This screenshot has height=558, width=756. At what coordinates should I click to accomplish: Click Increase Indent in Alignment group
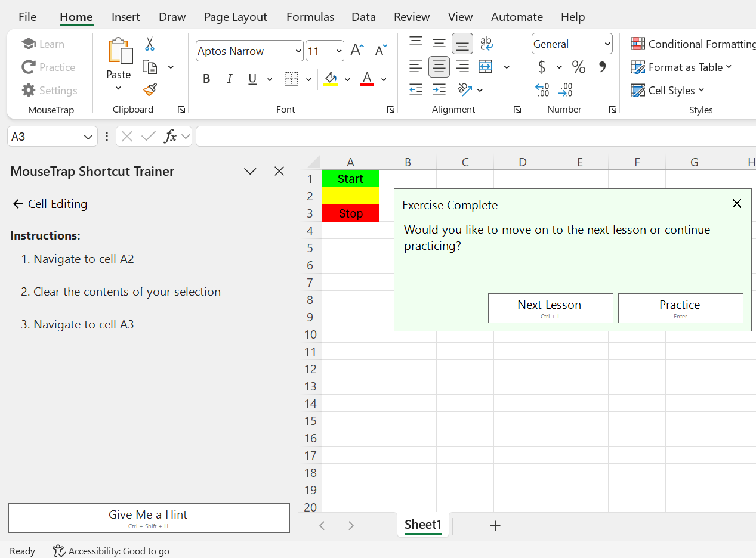pos(439,89)
